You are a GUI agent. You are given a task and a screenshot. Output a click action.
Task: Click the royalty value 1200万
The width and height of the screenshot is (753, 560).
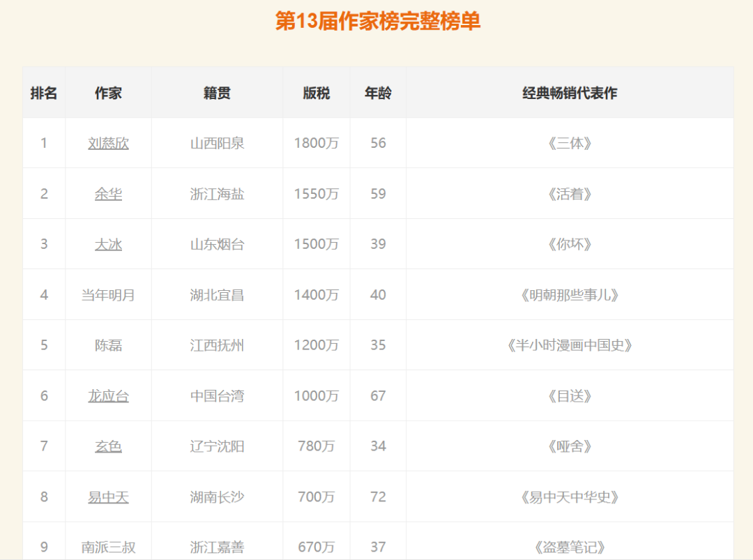(x=317, y=345)
